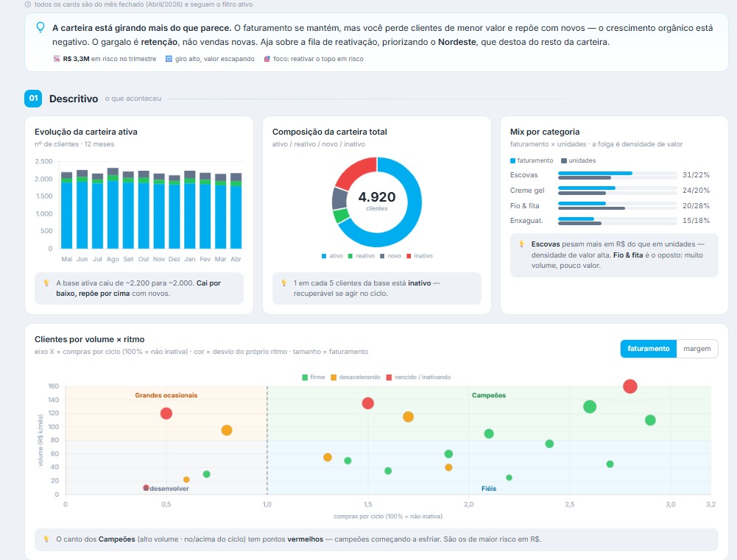Click the Mai bar in Evolução da carteira ativa

(67, 210)
